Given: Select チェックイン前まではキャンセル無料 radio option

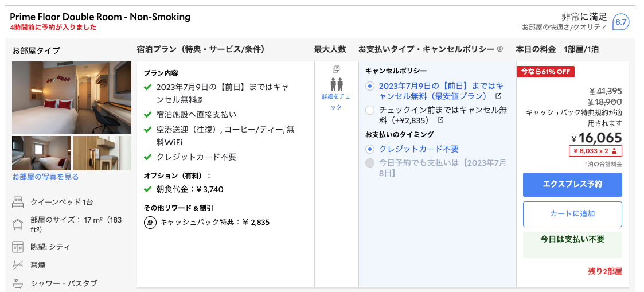Looking at the screenshot, I should tap(370, 110).
